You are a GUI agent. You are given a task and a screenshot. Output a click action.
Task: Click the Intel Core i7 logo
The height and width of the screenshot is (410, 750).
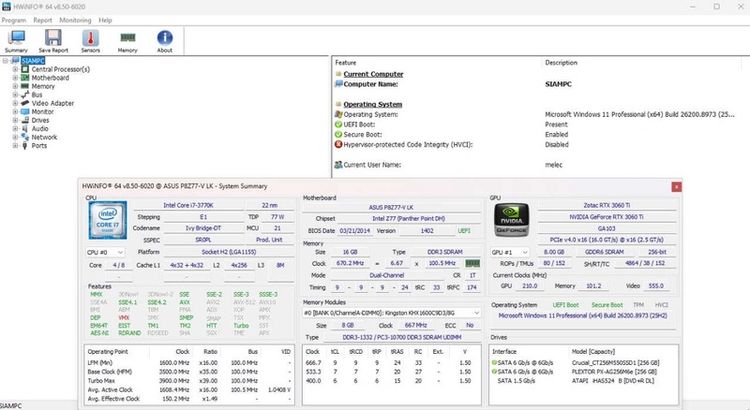(x=108, y=220)
